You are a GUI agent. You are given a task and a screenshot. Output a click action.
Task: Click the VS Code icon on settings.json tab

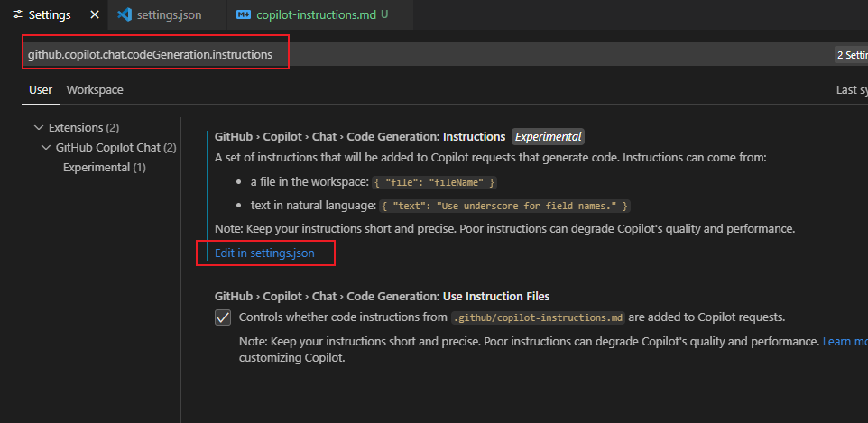[124, 15]
